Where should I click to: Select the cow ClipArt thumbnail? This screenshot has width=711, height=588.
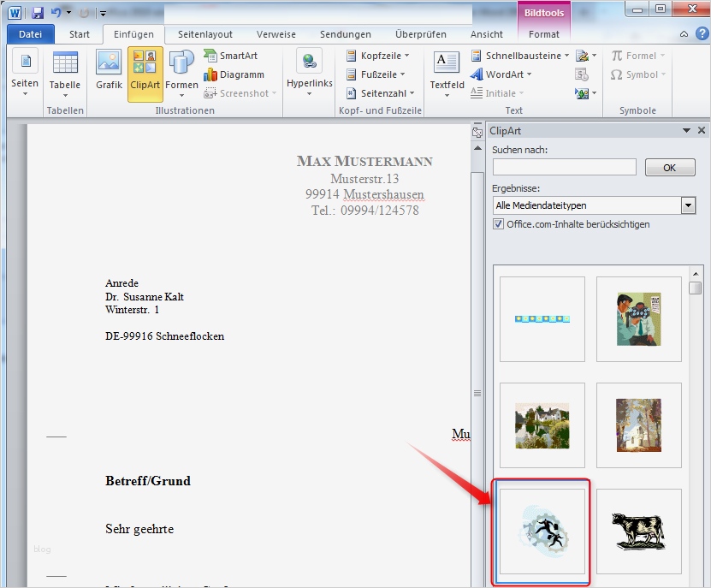pos(638,531)
